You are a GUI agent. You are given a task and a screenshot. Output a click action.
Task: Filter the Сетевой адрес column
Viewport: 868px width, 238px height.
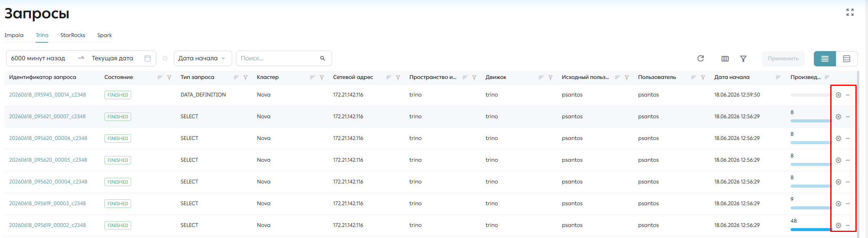398,77
